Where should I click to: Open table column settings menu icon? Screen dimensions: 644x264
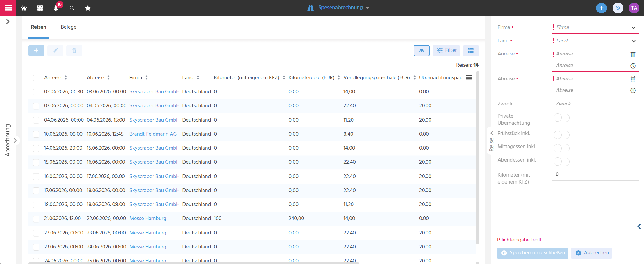pyautogui.click(x=469, y=77)
